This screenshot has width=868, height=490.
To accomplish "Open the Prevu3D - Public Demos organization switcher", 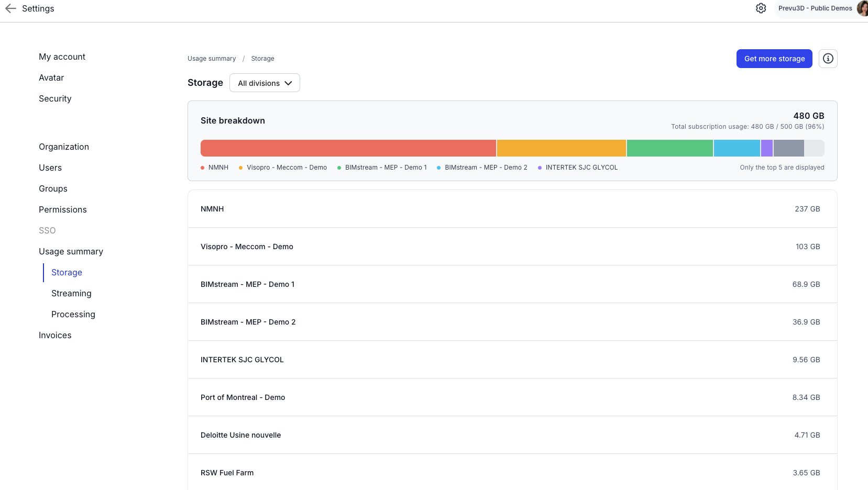I will pyautogui.click(x=815, y=8).
